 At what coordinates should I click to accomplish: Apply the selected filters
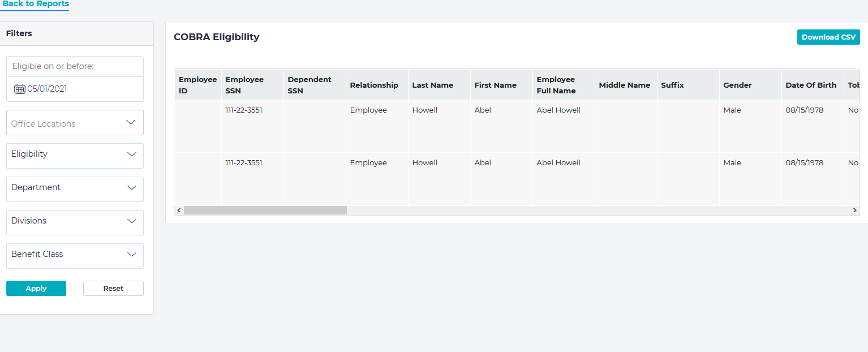(36, 288)
